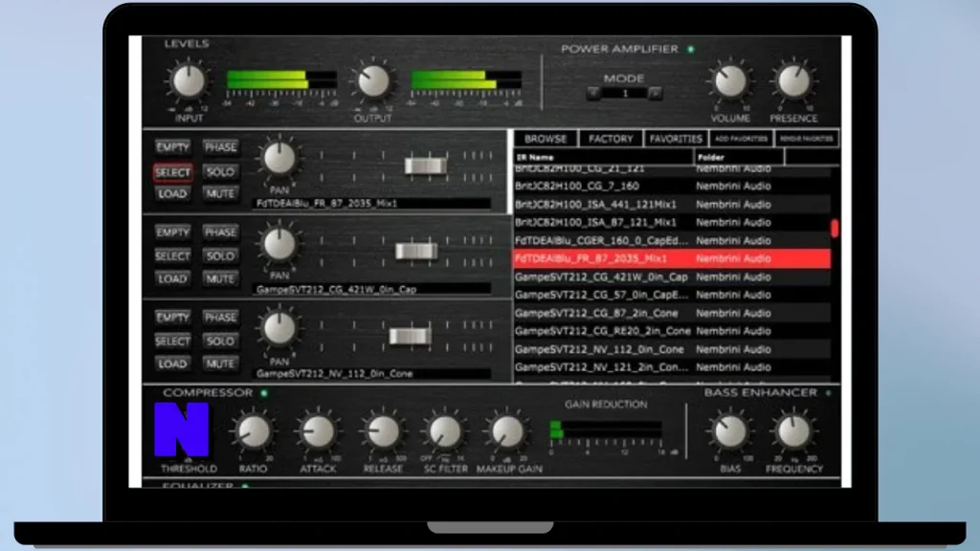
Task: Select IR BritJC82H100_ISA_441_121Mix1
Action: coord(673,205)
